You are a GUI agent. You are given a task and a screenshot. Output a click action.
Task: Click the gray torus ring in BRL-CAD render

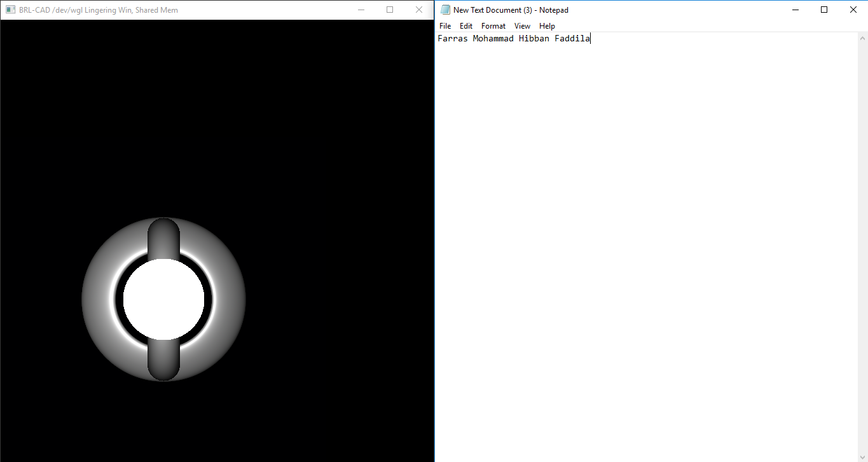pos(99,299)
